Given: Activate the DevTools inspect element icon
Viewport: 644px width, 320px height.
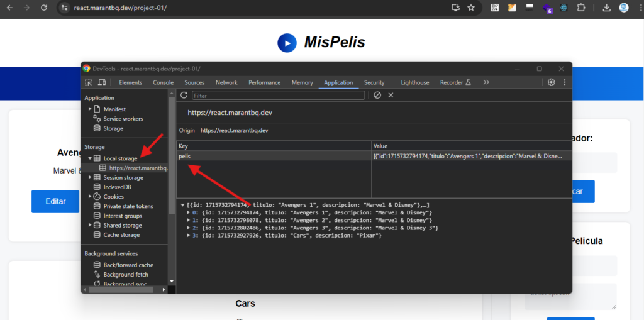Looking at the screenshot, I should (x=88, y=82).
